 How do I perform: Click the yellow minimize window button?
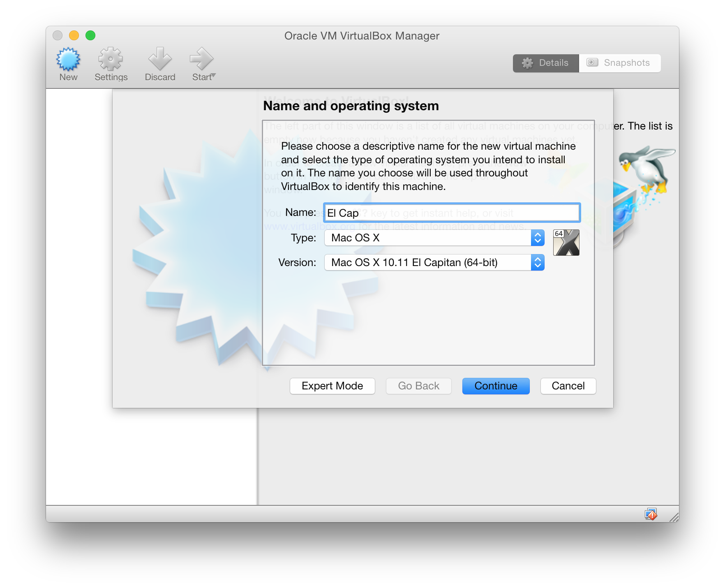[74, 35]
